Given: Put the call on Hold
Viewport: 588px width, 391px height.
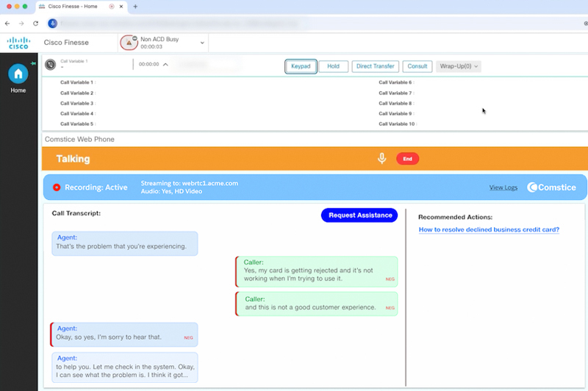Looking at the screenshot, I should click(333, 66).
